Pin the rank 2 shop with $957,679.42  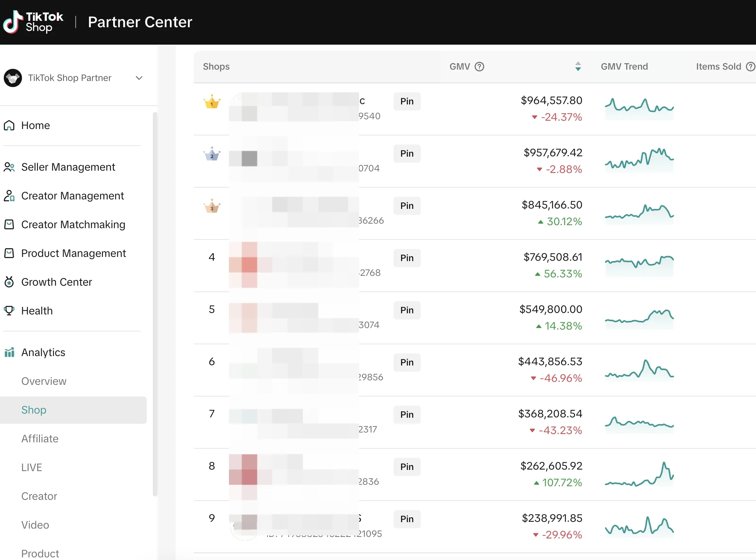(407, 154)
